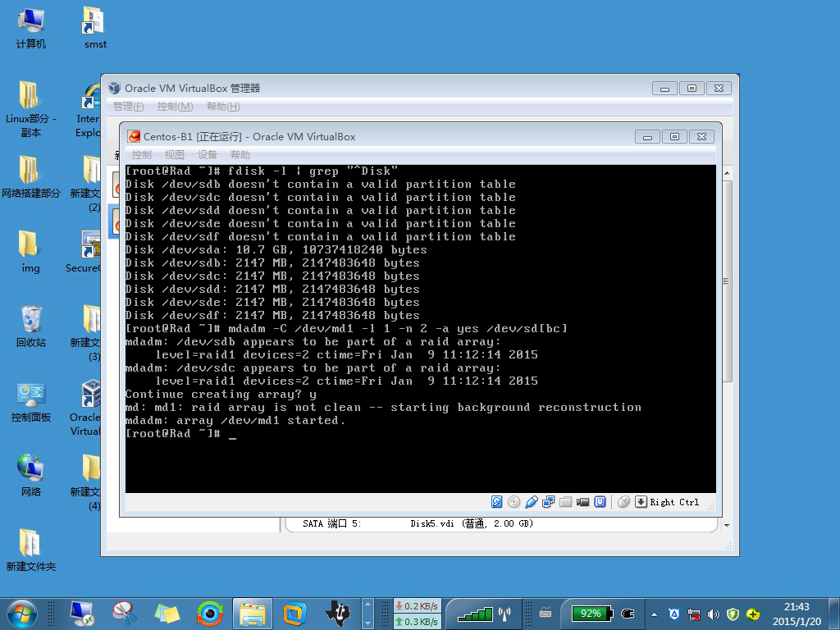Click the CPU virtualization chip icon in status bar
840x630 pixels.
click(x=600, y=502)
